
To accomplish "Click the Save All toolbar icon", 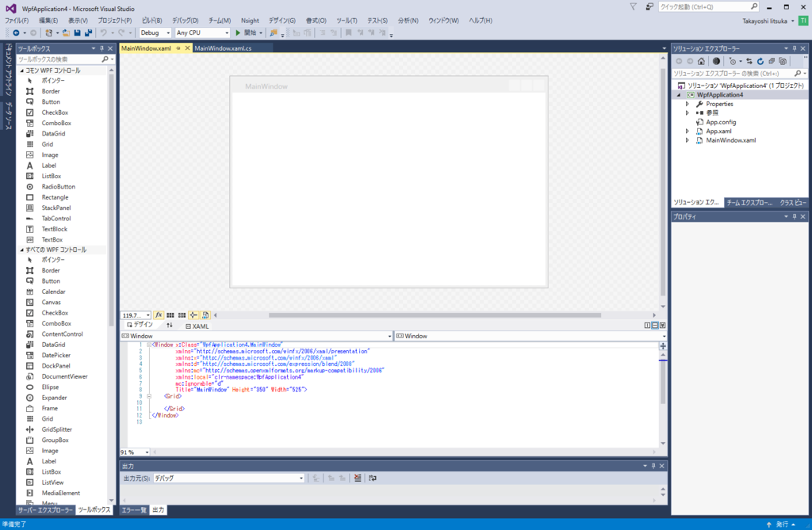I will click(88, 32).
